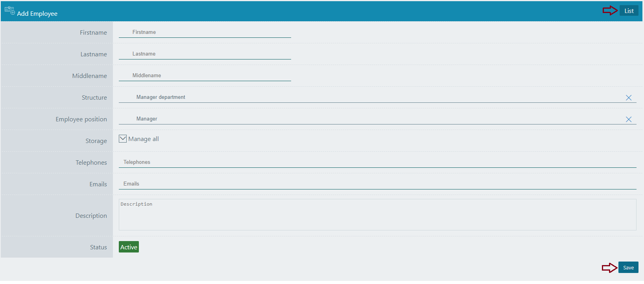
Task: Clear the Structure field with X icon
Action: (628, 98)
